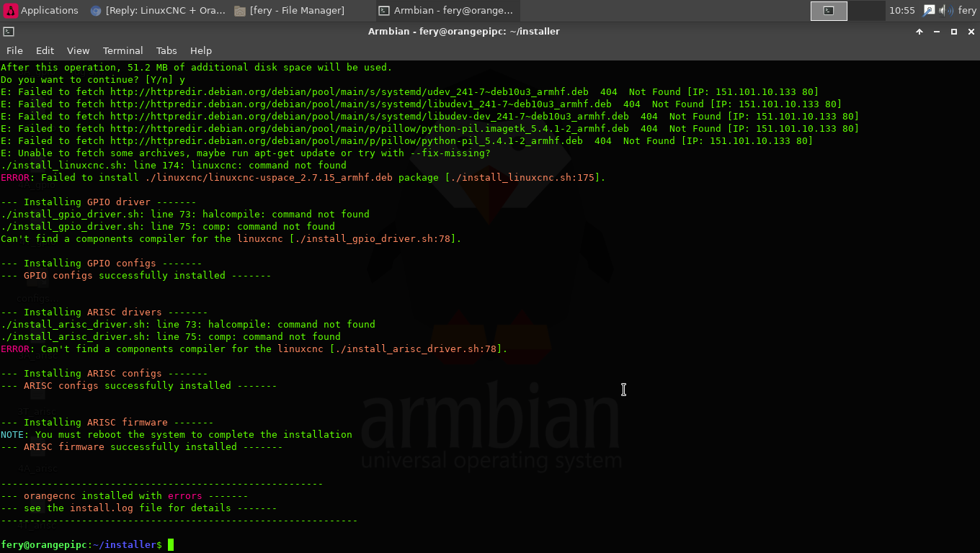Screen dimensions: 980x553
Task: Click 'see the install.log file' line
Action: coord(139,508)
